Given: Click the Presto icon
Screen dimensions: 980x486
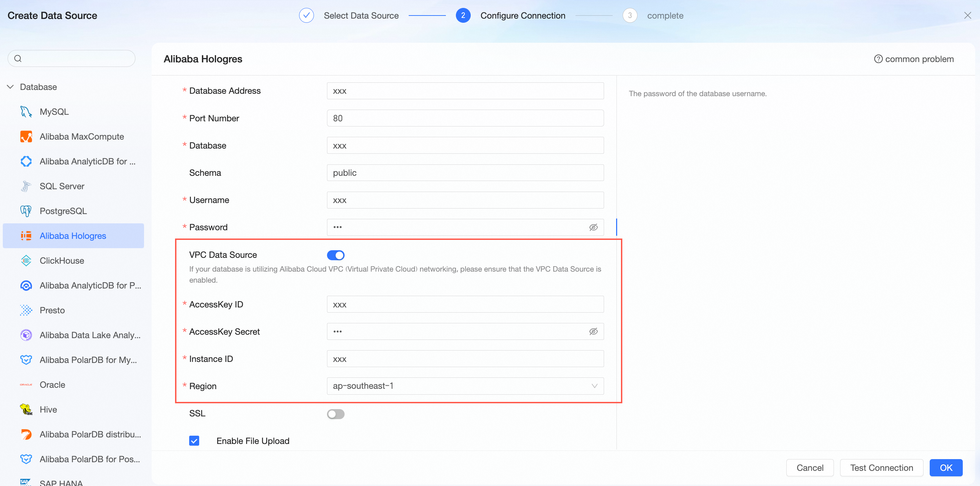Looking at the screenshot, I should tap(26, 310).
